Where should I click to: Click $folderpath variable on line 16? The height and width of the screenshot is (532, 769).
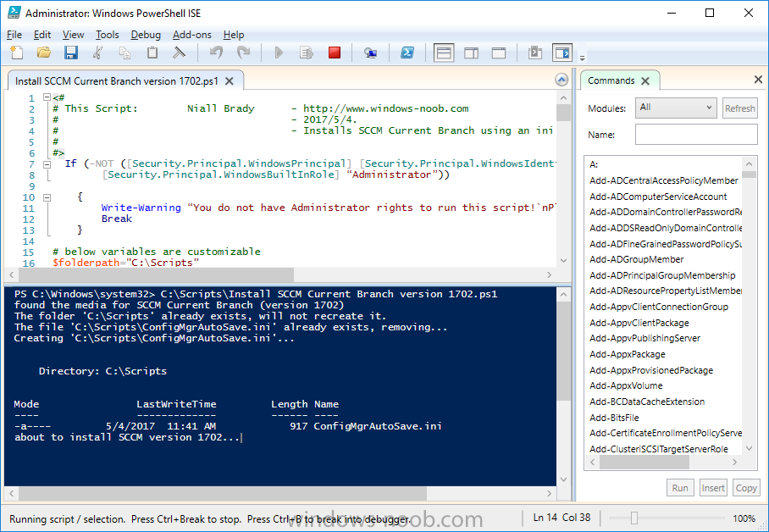pos(86,263)
